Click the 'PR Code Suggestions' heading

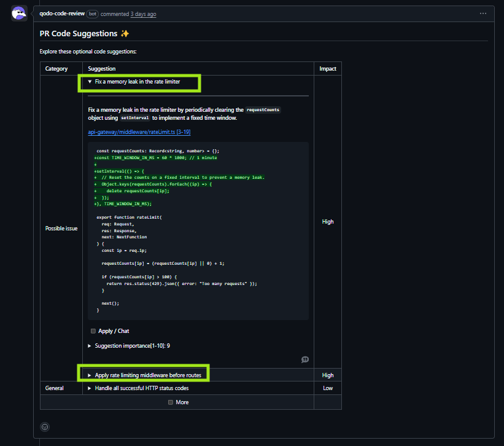coord(79,33)
